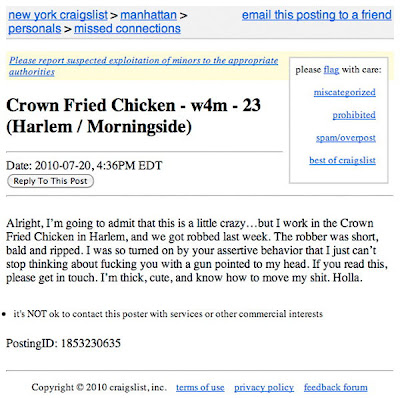Click the Crown Fried Chicken post title
Image resolution: width=400 pixels, height=398 pixels.
(133, 116)
